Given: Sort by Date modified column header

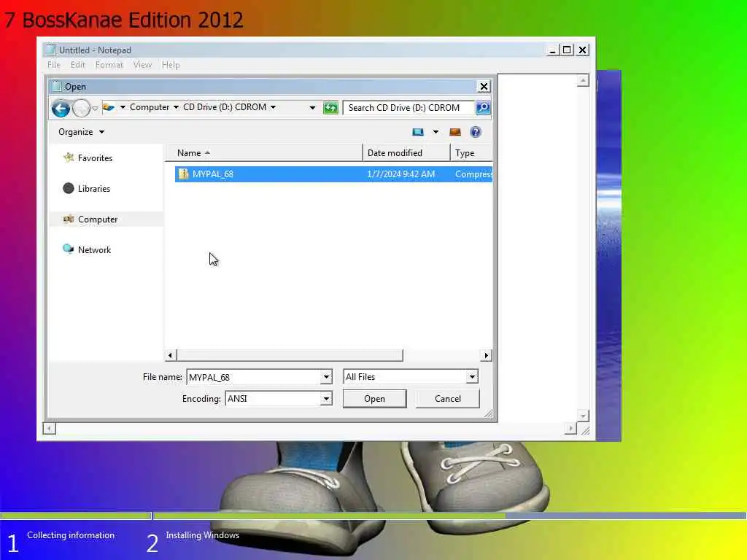Looking at the screenshot, I should [406, 153].
